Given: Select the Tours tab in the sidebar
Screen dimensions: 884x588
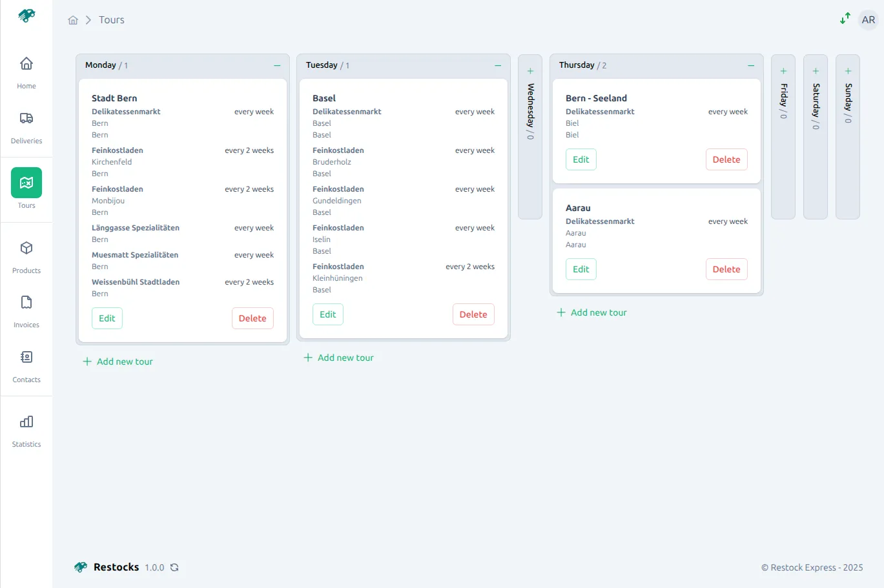Looking at the screenshot, I should (x=26, y=188).
